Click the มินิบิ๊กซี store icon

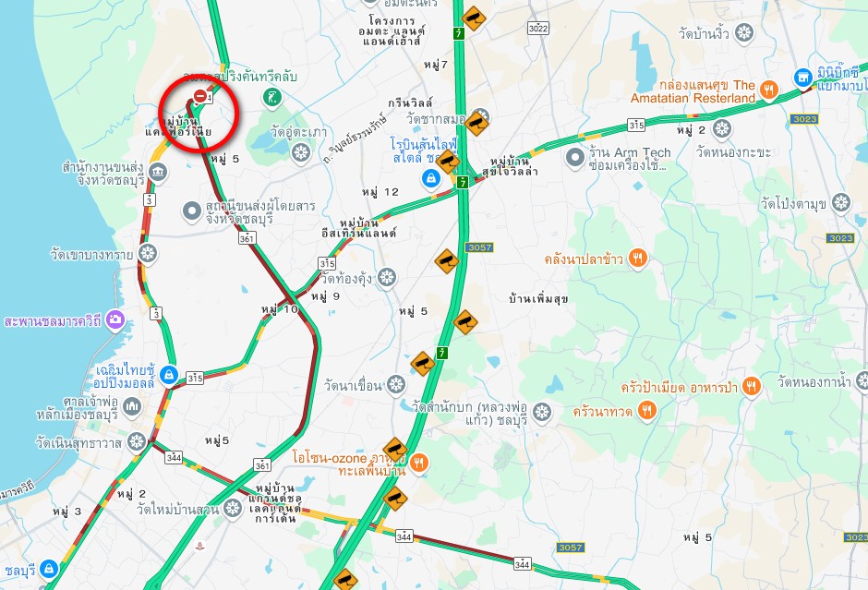(x=802, y=78)
